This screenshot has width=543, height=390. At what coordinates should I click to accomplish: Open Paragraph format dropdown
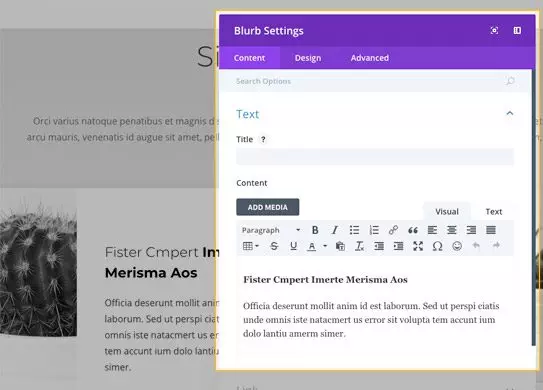(271, 230)
